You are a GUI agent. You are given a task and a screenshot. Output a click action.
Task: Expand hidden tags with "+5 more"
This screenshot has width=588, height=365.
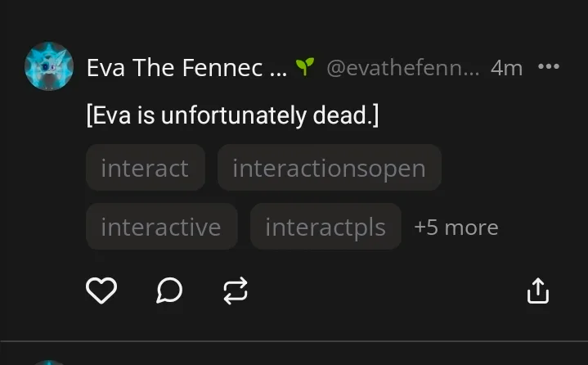(456, 228)
